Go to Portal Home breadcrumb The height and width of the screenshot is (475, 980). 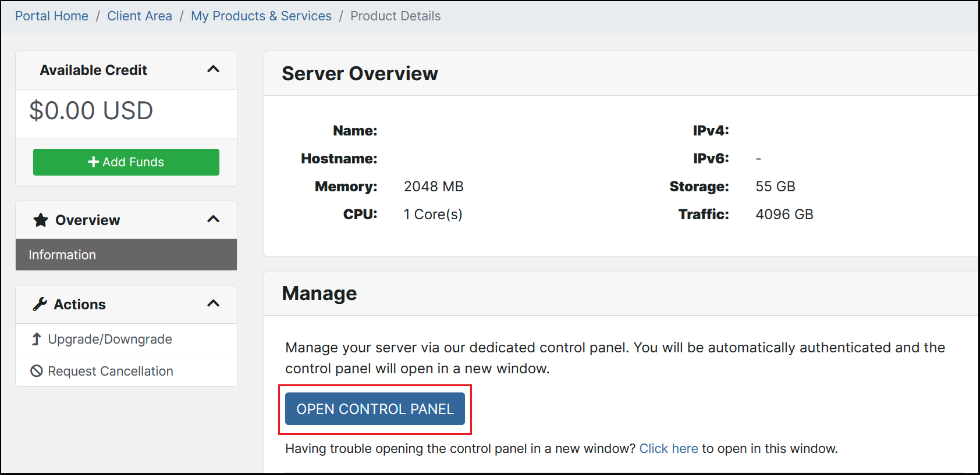click(x=52, y=16)
